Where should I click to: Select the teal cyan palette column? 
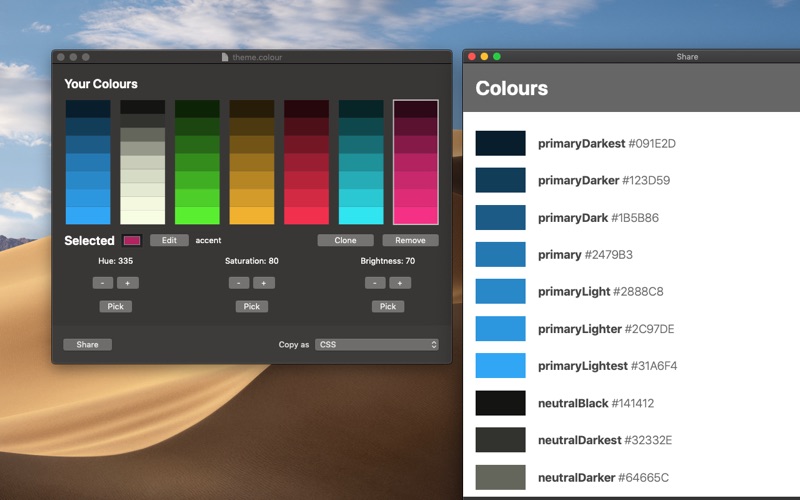361,162
